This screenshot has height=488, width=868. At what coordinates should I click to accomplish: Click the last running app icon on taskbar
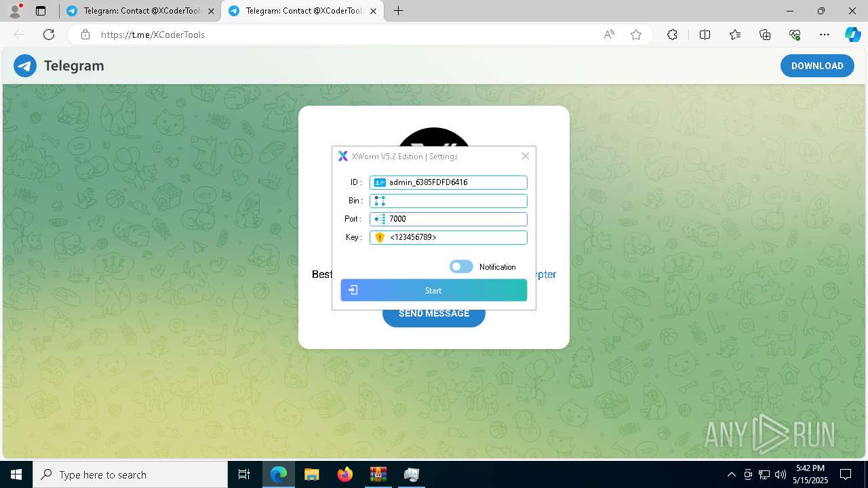(411, 474)
